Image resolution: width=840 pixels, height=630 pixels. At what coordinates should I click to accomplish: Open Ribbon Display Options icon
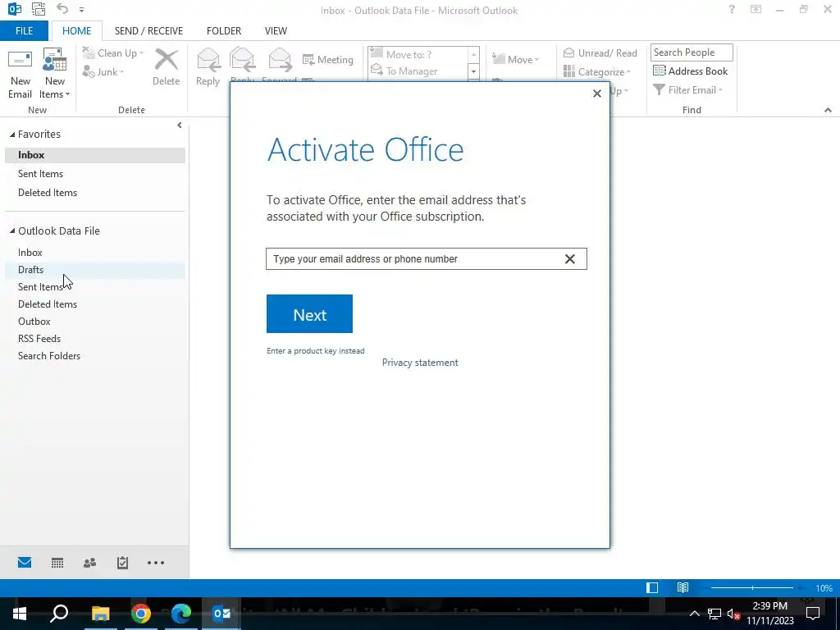756,9
